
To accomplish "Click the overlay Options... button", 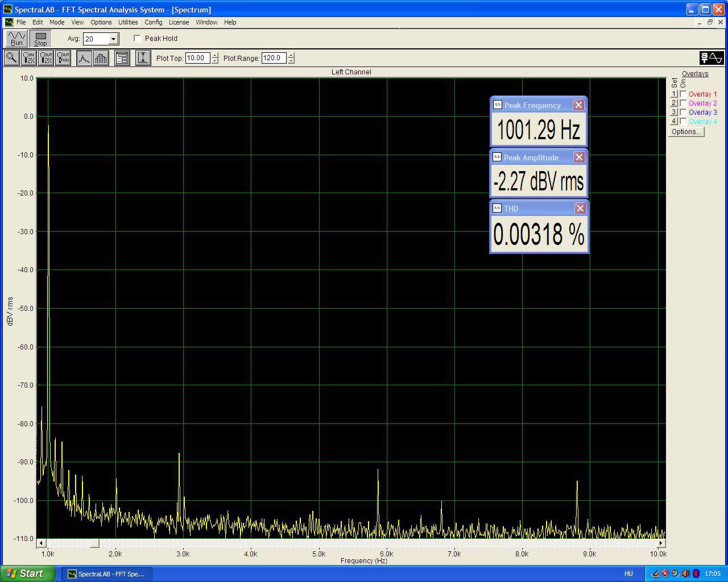I will 686,132.
